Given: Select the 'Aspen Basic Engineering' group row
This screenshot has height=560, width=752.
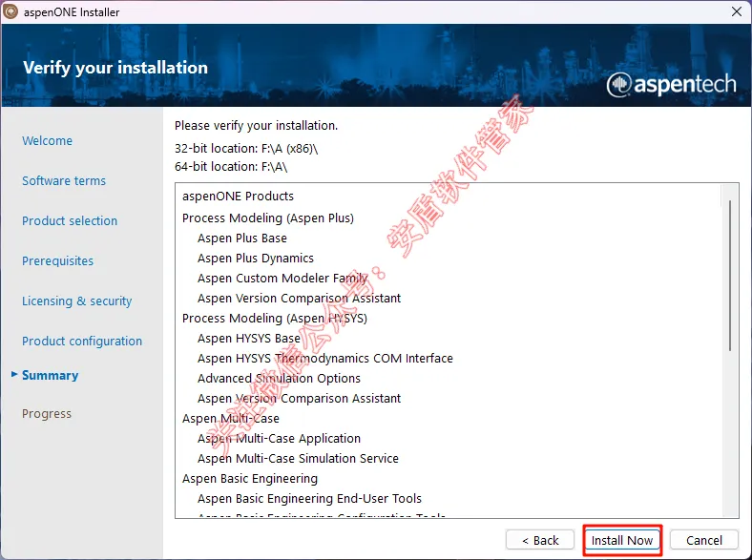Looking at the screenshot, I should (x=250, y=479).
